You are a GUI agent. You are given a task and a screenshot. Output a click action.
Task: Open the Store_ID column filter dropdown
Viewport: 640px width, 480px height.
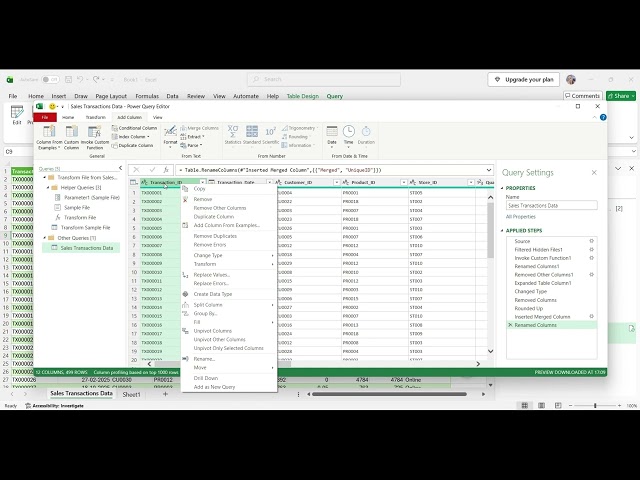471,182
